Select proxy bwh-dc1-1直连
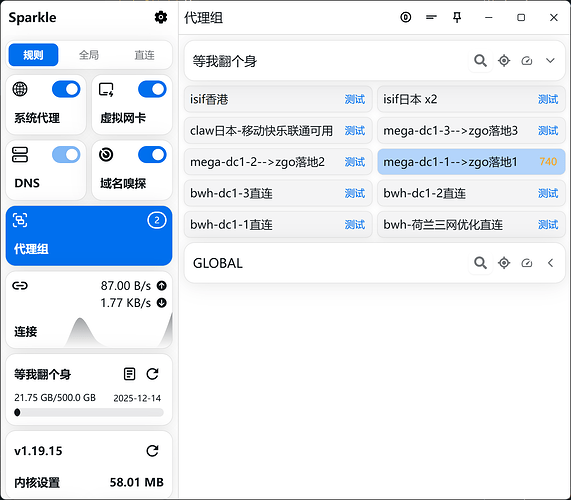Image resolution: width=571 pixels, height=500 pixels. [x=278, y=224]
